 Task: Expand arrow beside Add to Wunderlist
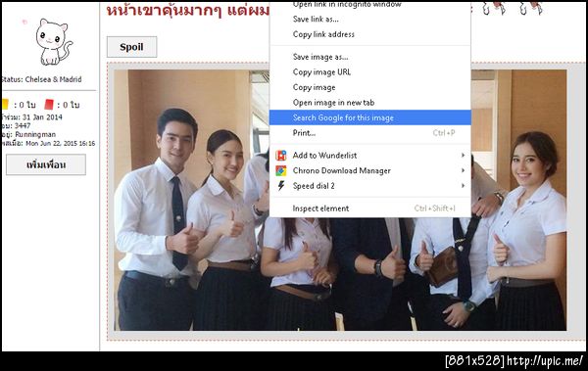pos(464,155)
